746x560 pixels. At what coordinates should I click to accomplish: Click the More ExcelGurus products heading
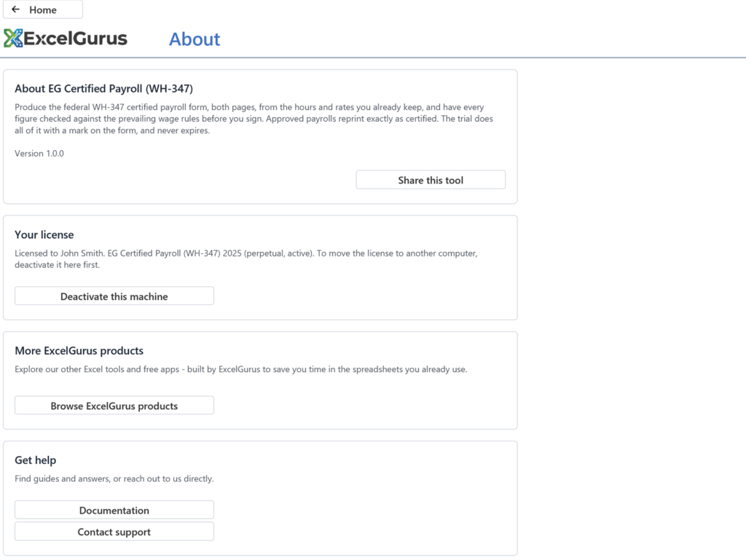point(79,351)
